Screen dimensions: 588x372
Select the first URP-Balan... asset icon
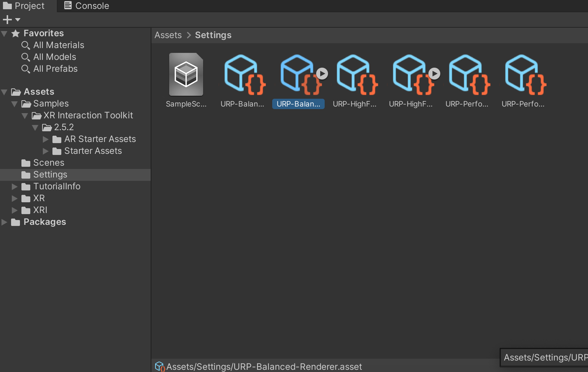pos(245,74)
